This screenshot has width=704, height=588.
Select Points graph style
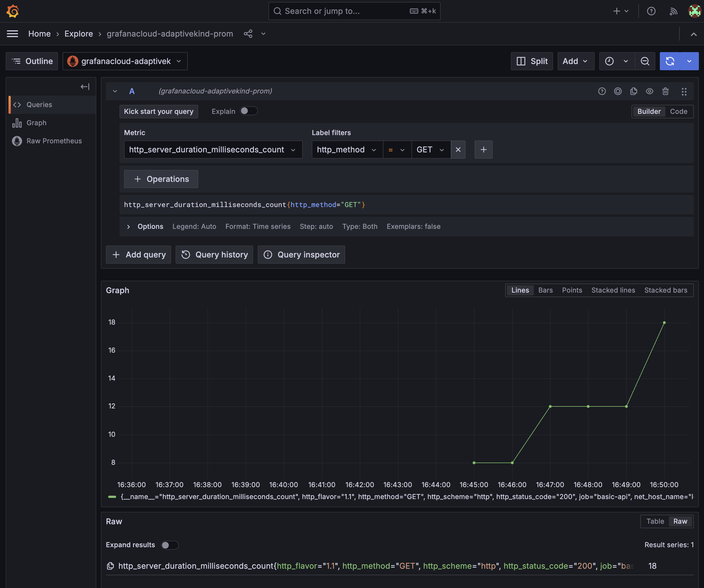pyautogui.click(x=572, y=290)
